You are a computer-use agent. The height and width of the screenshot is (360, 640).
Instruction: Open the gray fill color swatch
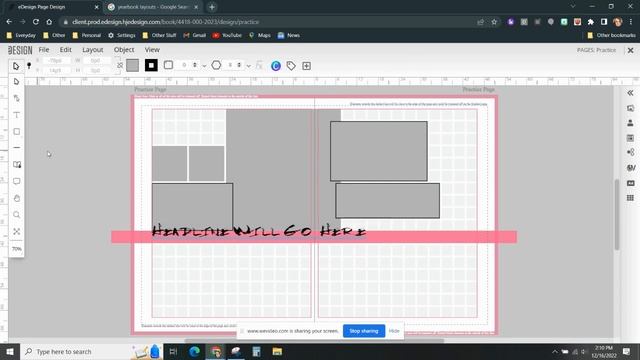(132, 65)
